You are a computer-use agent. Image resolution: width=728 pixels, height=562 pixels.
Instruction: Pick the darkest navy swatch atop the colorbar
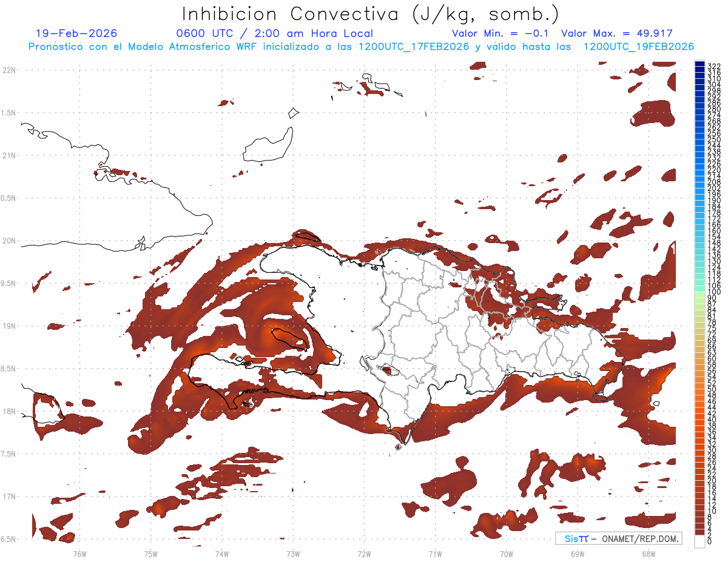click(699, 64)
